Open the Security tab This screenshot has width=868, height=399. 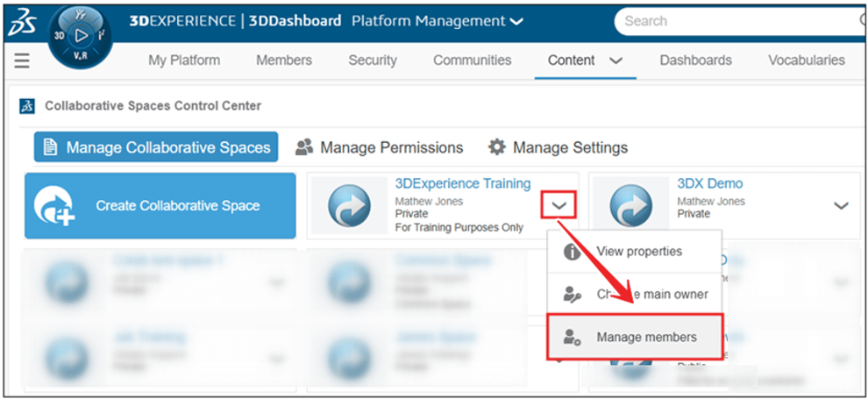click(x=372, y=61)
